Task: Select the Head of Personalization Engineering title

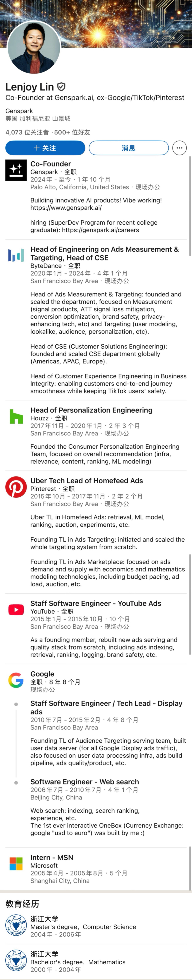Action: coord(91,410)
